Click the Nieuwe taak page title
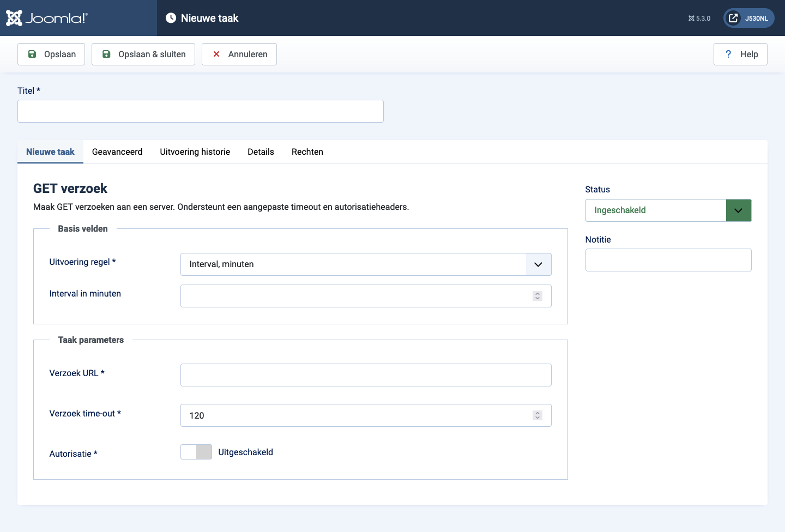The width and height of the screenshot is (785, 532). point(210,18)
